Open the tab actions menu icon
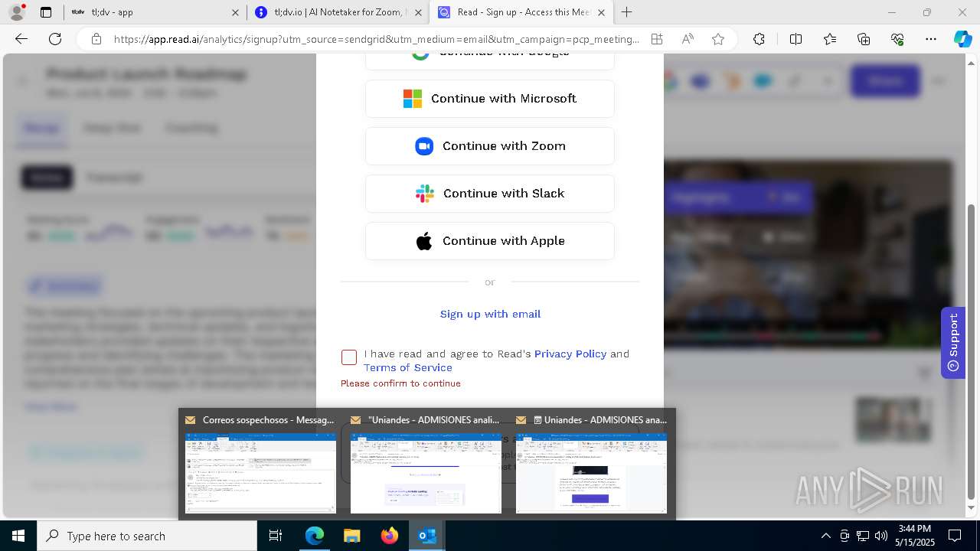Image resolution: width=980 pixels, height=551 pixels. [x=46, y=12]
